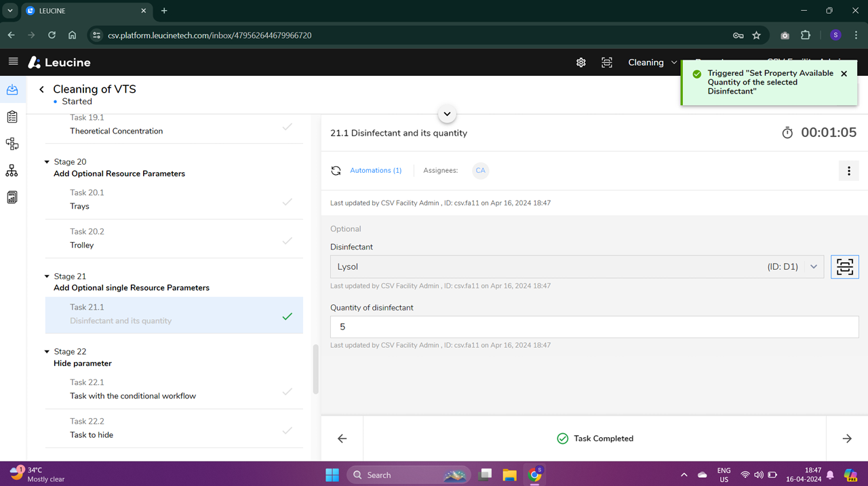Click the CA assignee avatar
The image size is (868, 486).
point(480,171)
